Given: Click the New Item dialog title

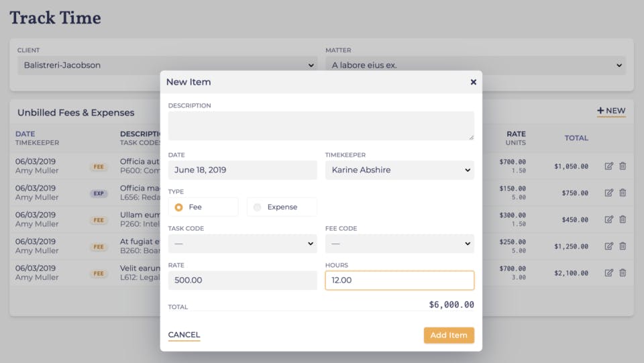Looking at the screenshot, I should tap(189, 82).
